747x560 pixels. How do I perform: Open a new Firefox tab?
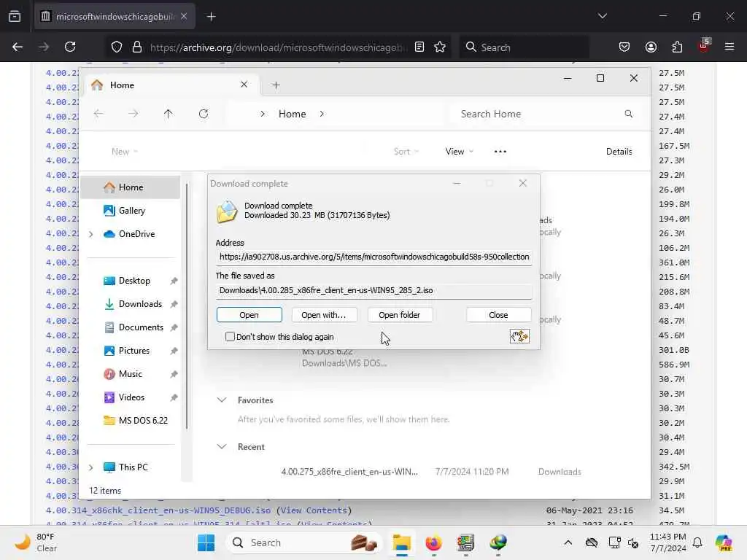[x=211, y=17]
